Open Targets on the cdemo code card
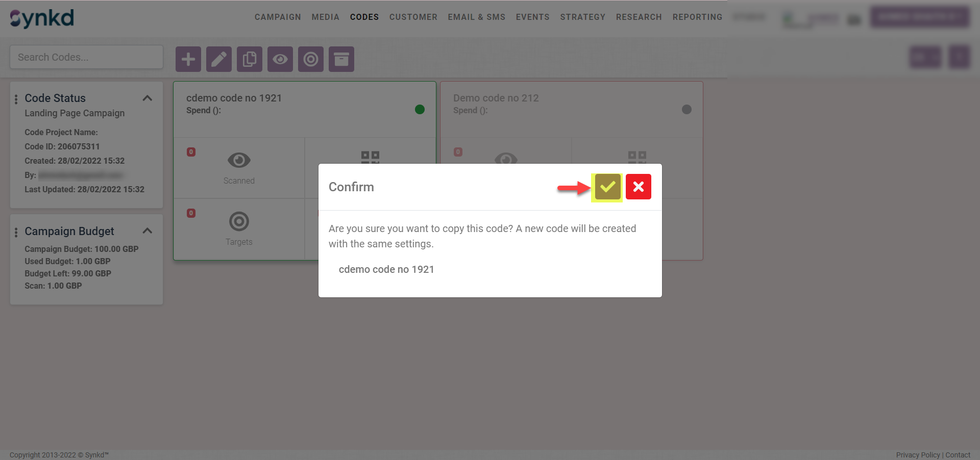 click(x=238, y=221)
